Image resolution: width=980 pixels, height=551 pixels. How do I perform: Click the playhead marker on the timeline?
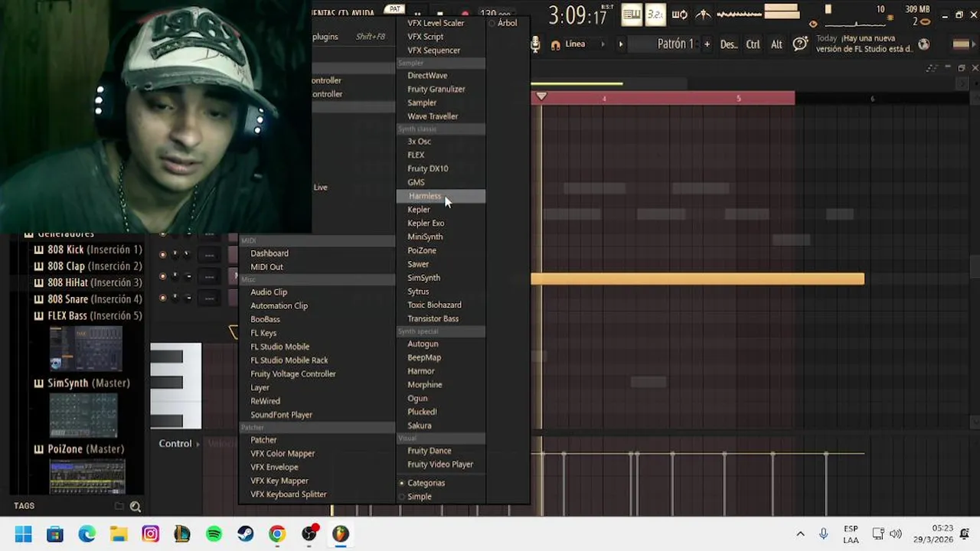(x=541, y=96)
